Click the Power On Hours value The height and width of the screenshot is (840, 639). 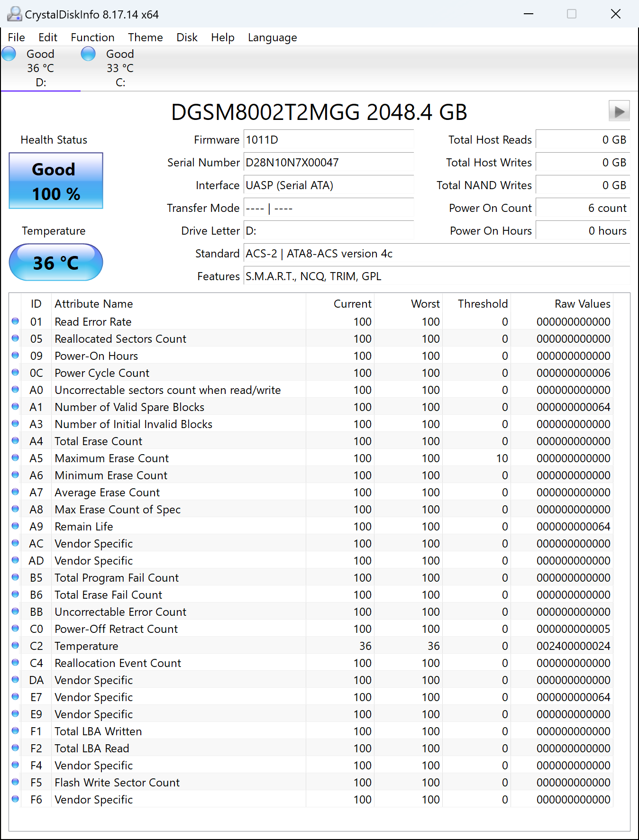point(583,231)
